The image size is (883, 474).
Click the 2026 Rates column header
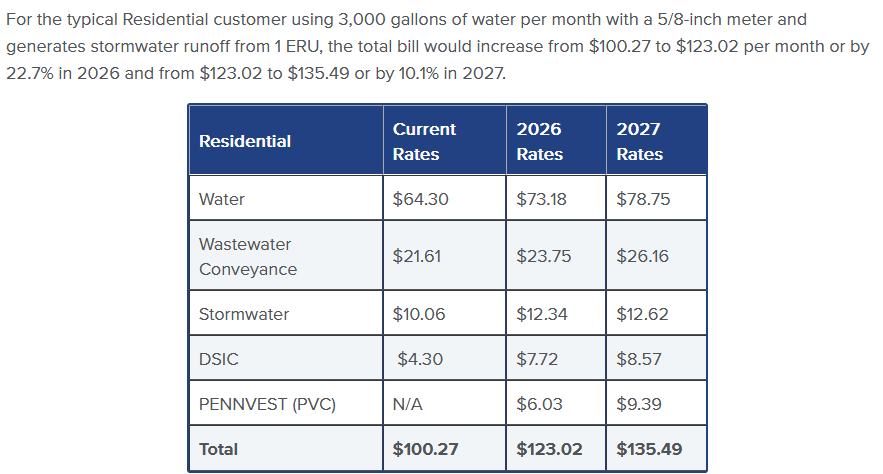pyautogui.click(x=539, y=141)
